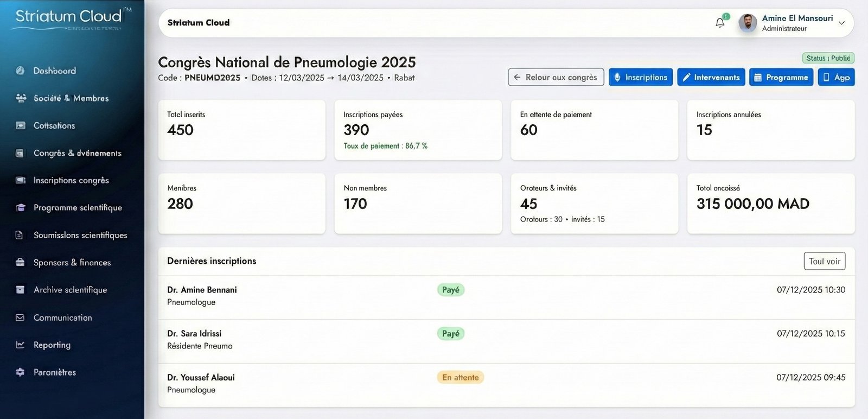Open the Intervenants button
Screen dimensions: 868x419
[711, 77]
